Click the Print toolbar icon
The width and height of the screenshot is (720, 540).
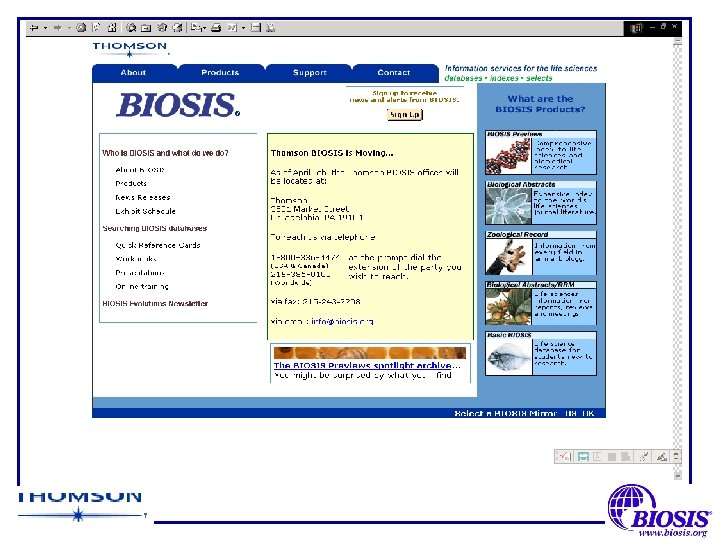click(x=216, y=28)
